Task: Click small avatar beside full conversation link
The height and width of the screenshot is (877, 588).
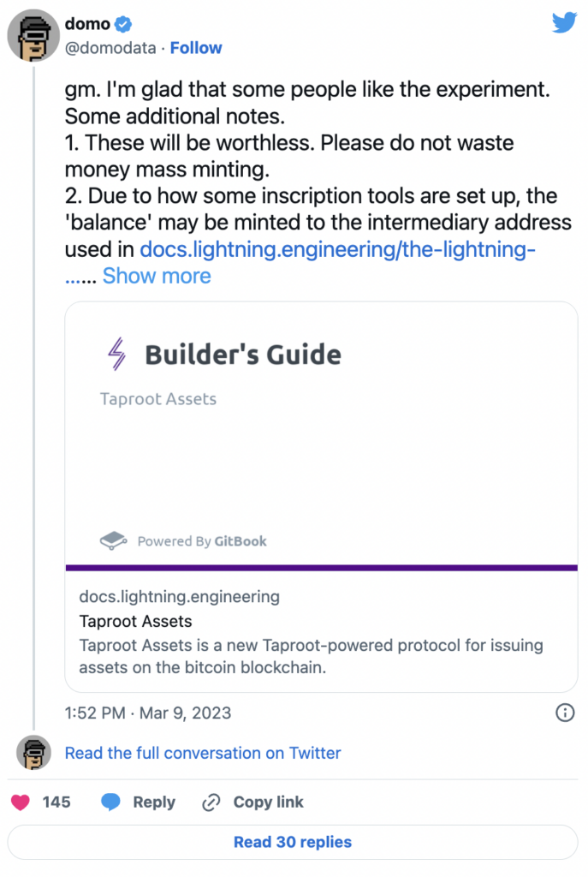Action: pos(33,753)
